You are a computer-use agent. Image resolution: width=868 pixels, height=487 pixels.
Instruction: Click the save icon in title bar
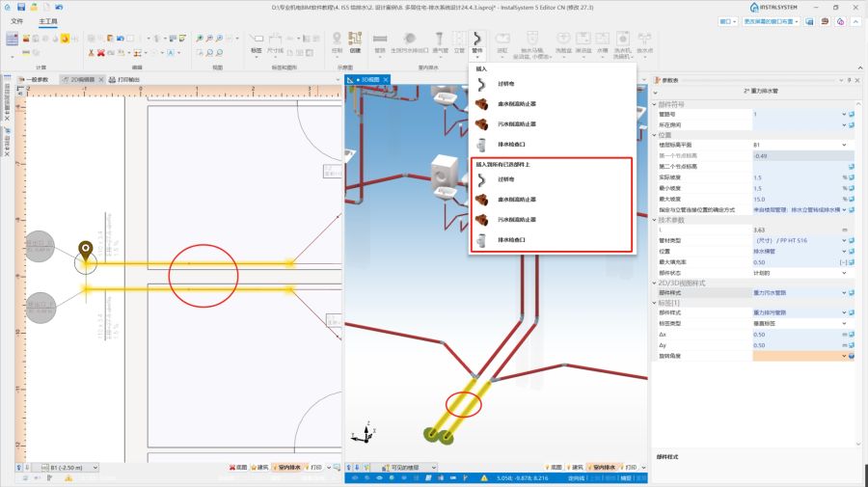pyautogui.click(x=8, y=7)
